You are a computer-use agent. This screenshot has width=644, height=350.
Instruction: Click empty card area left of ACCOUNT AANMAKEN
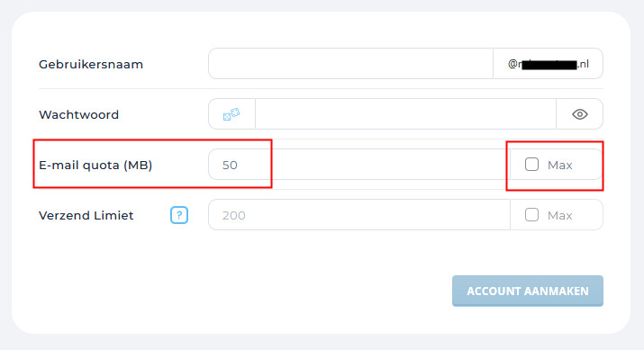click(x=247, y=291)
